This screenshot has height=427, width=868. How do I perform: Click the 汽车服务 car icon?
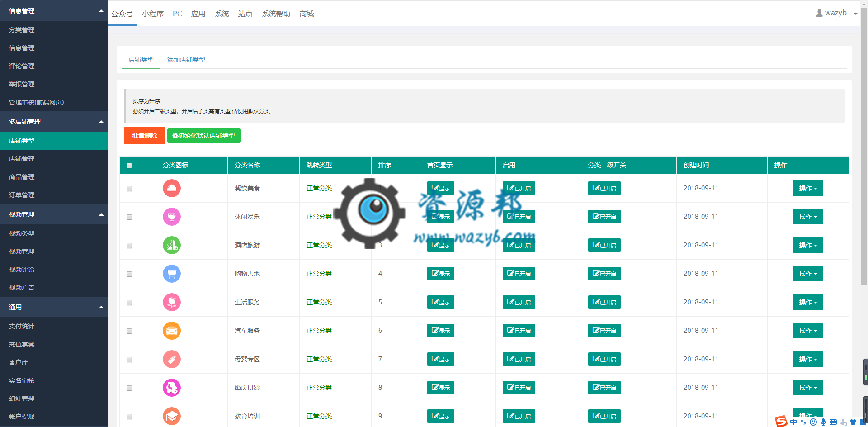(172, 331)
